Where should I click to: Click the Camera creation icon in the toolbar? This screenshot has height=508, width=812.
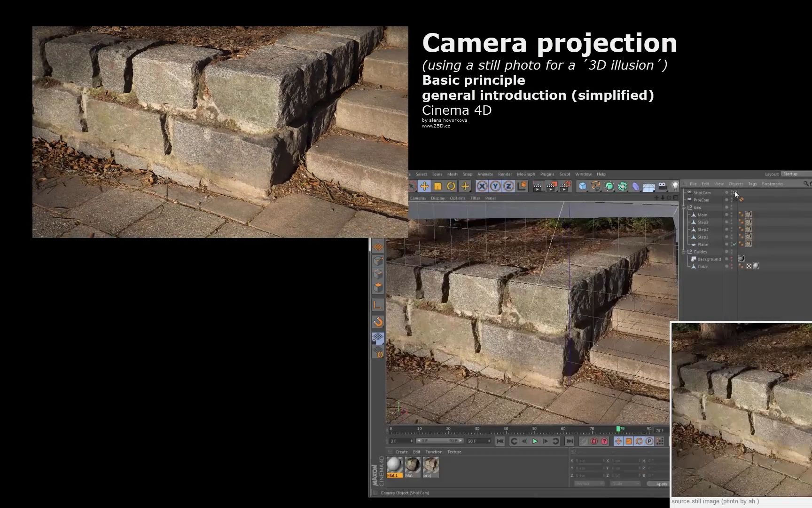tap(662, 186)
